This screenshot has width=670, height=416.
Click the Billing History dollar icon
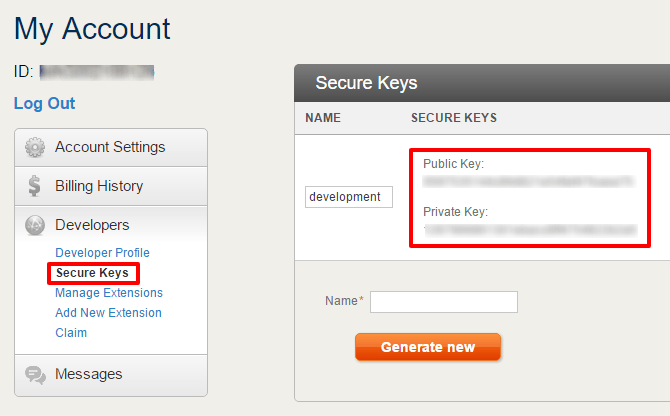click(x=35, y=186)
